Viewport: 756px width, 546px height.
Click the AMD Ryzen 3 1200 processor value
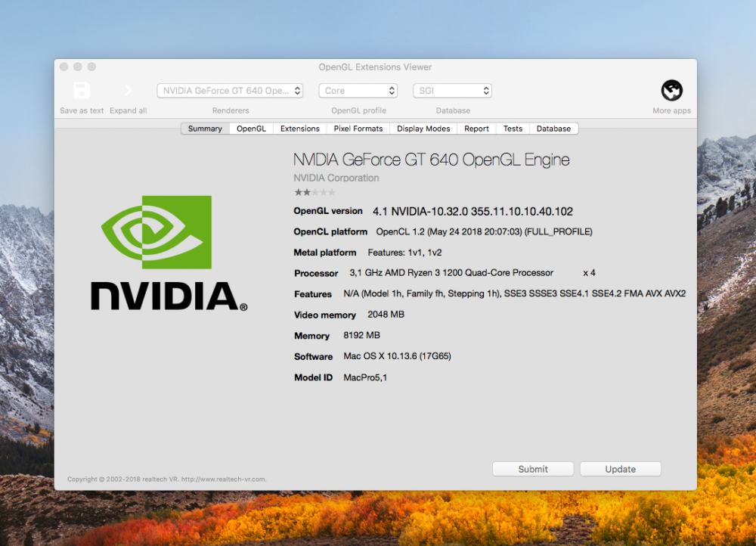click(451, 272)
